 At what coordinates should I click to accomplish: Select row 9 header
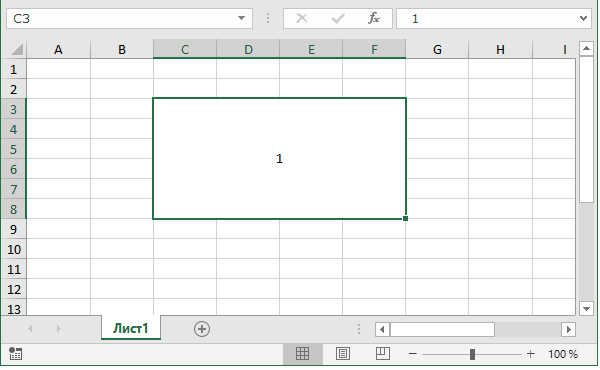14,229
